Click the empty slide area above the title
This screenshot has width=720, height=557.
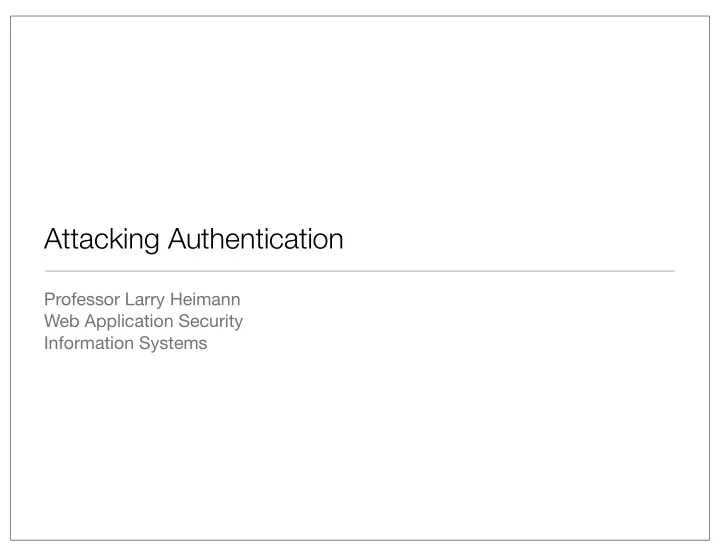[360, 119]
